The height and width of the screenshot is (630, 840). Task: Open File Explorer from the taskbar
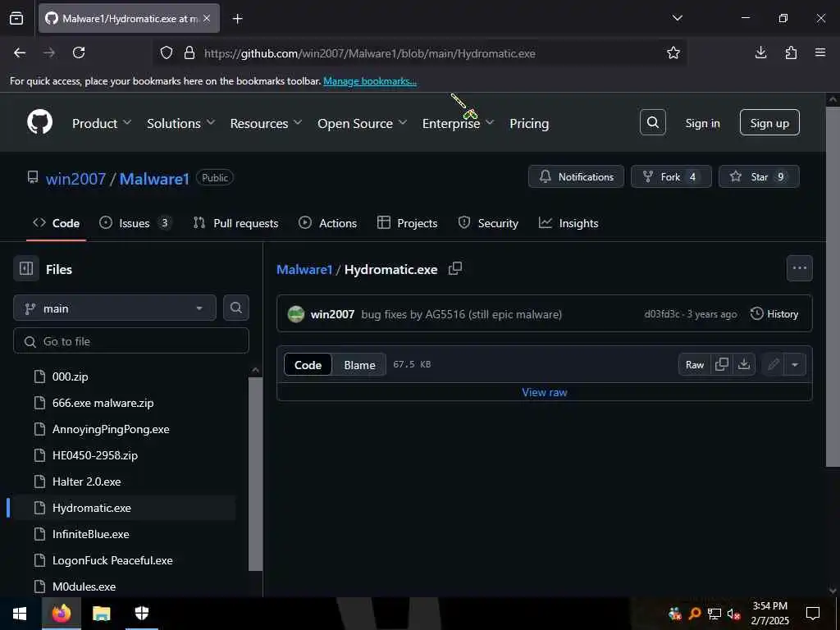click(x=101, y=613)
